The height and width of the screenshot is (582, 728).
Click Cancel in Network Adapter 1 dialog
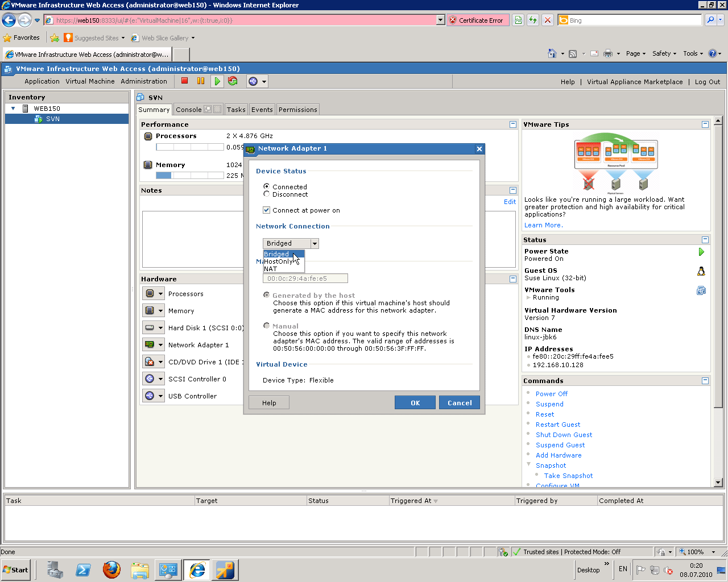coord(460,402)
